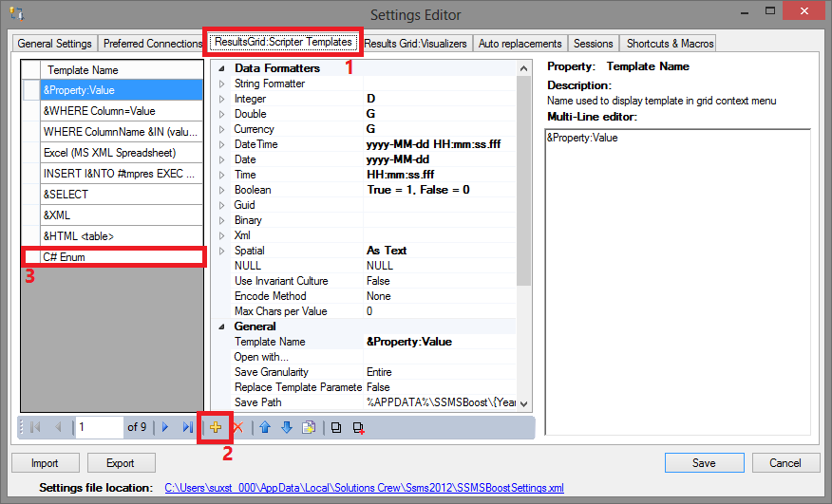The height and width of the screenshot is (504, 832).
Task: Expand the String Formatter property
Action: [223, 84]
